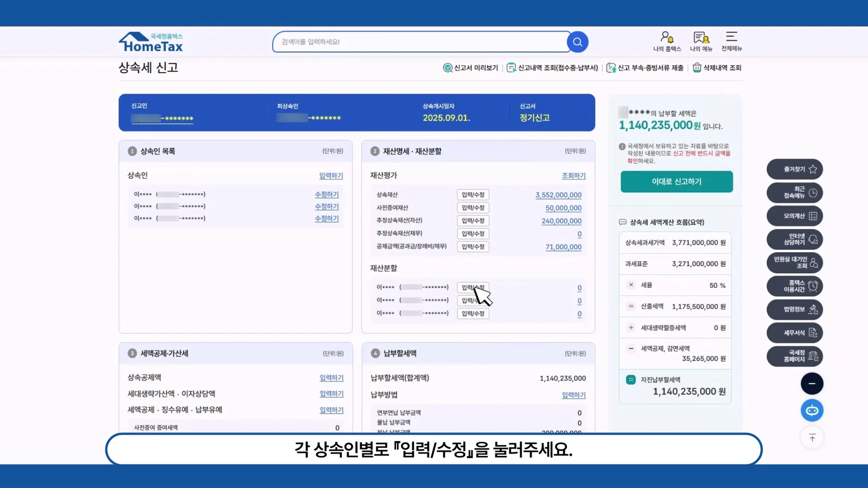Viewport: 868px width, 488px height.
Task: Open 최근 접속메뉴 shortcut
Action: pos(795,192)
